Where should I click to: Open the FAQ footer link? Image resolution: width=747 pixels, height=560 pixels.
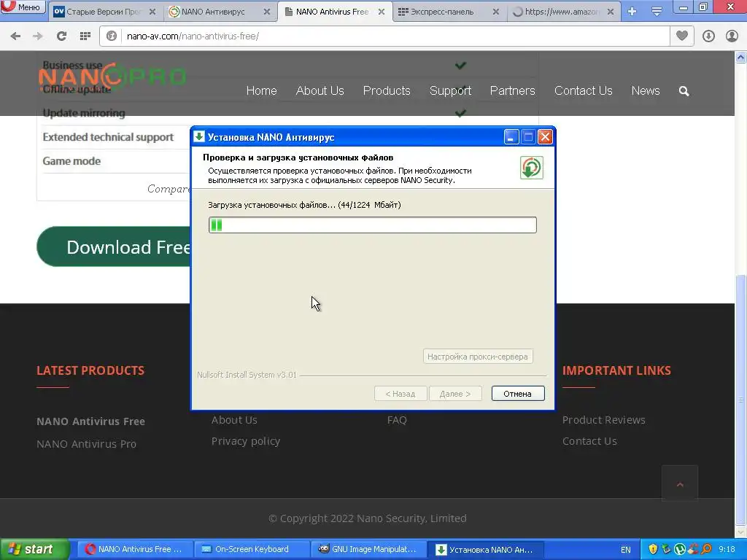tap(397, 419)
